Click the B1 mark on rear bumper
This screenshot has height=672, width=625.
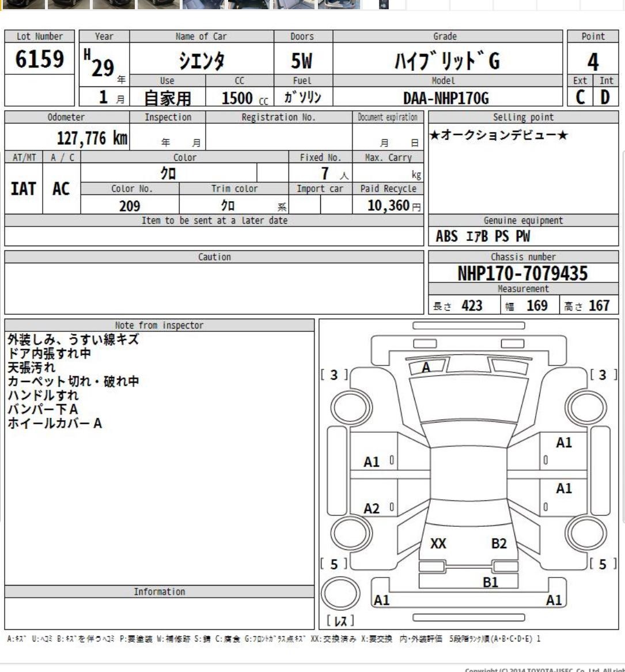pyautogui.click(x=490, y=582)
